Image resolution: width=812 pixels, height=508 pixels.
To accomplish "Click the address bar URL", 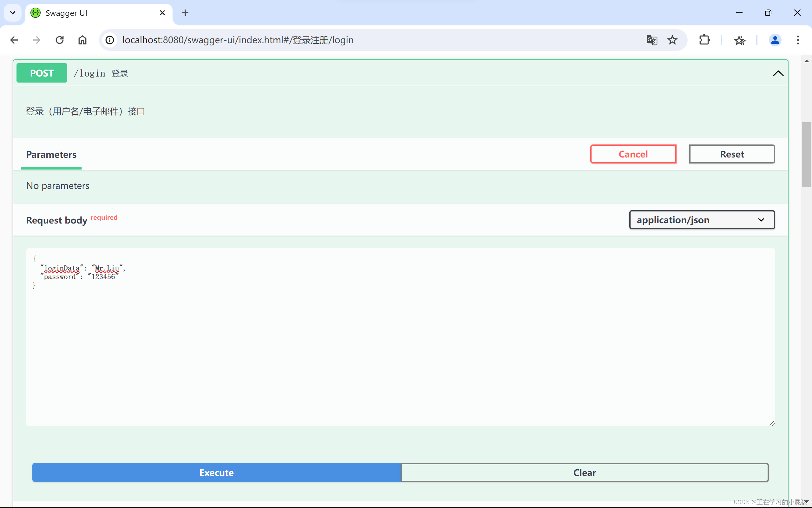I will tap(238, 40).
